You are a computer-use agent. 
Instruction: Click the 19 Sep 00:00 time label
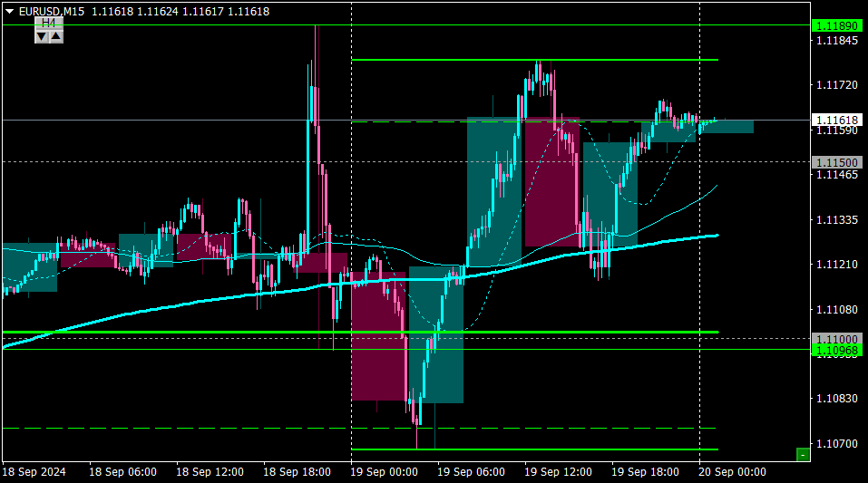[x=385, y=472]
